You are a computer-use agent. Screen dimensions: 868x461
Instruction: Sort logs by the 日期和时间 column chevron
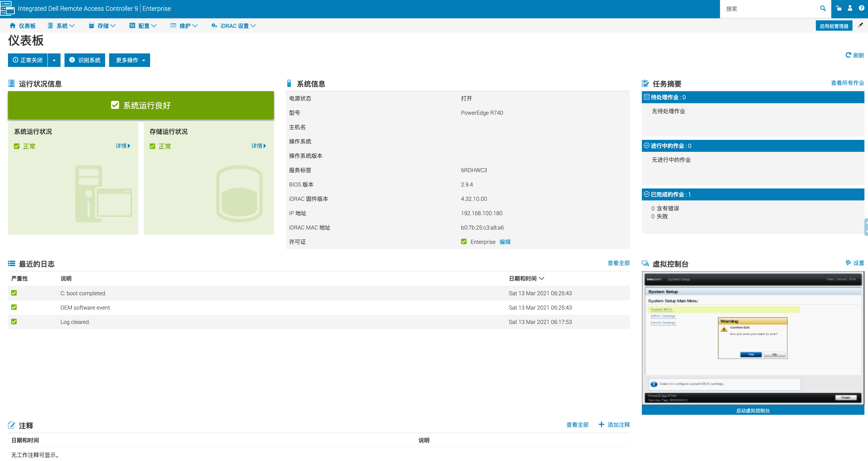542,278
